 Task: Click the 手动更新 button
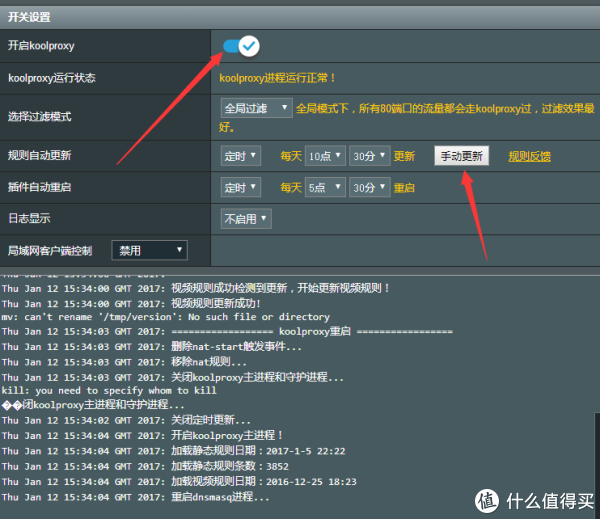461,156
